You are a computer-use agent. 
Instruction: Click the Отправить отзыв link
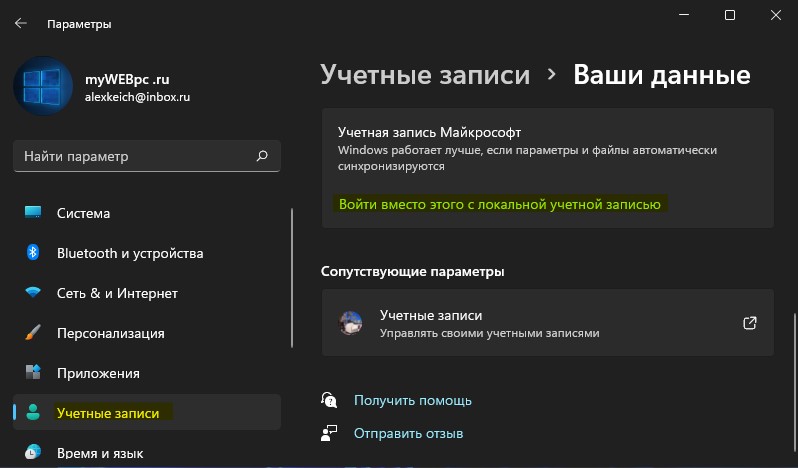tap(409, 433)
